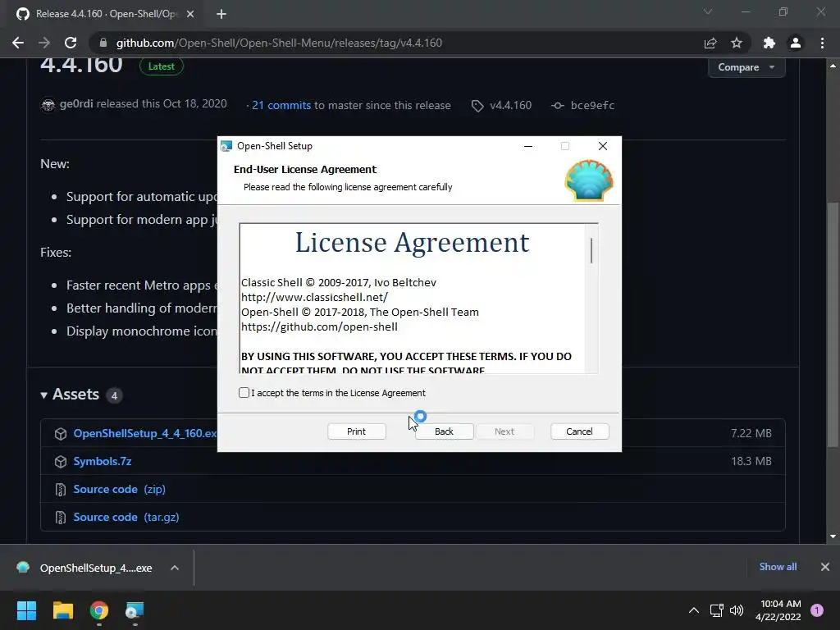The image size is (840, 630).
Task: Download OpenShellSetup_4_4_160.exe asset
Action: click(146, 433)
